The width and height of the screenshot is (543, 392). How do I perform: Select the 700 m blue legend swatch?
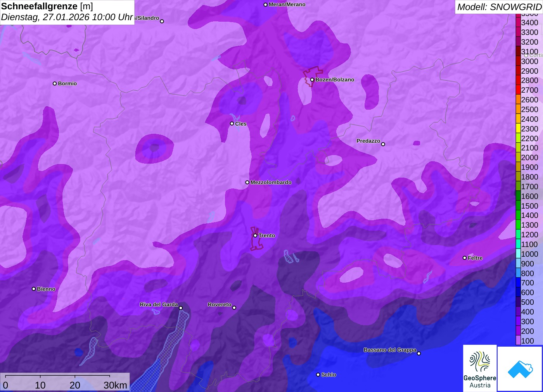click(x=518, y=283)
